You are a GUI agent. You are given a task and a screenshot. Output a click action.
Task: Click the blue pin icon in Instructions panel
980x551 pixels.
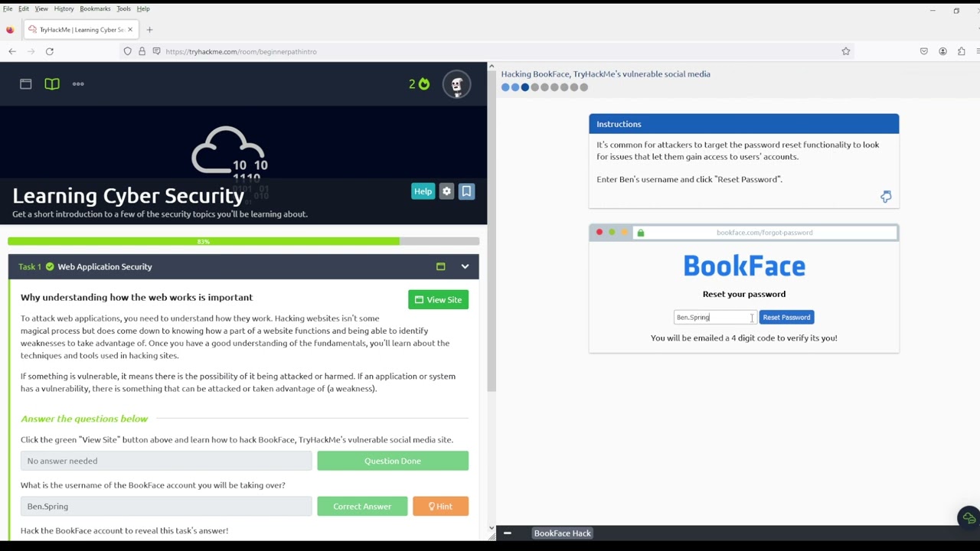886,197
